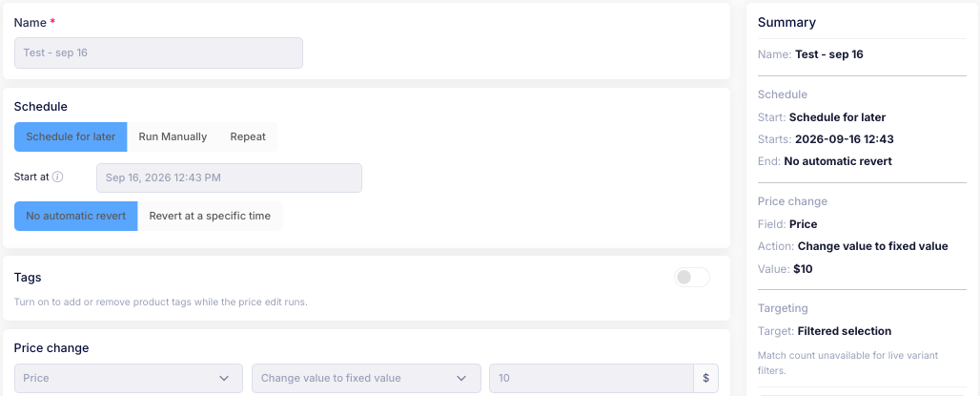Click the Tags section heading
980x396 pixels.
point(28,277)
